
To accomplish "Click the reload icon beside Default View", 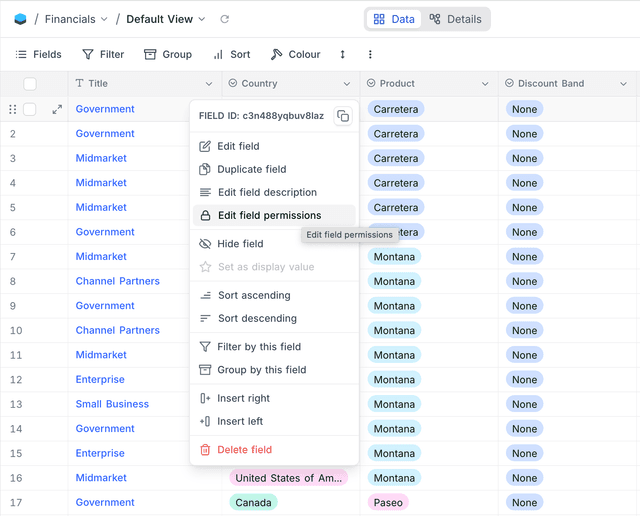I will pyautogui.click(x=225, y=19).
